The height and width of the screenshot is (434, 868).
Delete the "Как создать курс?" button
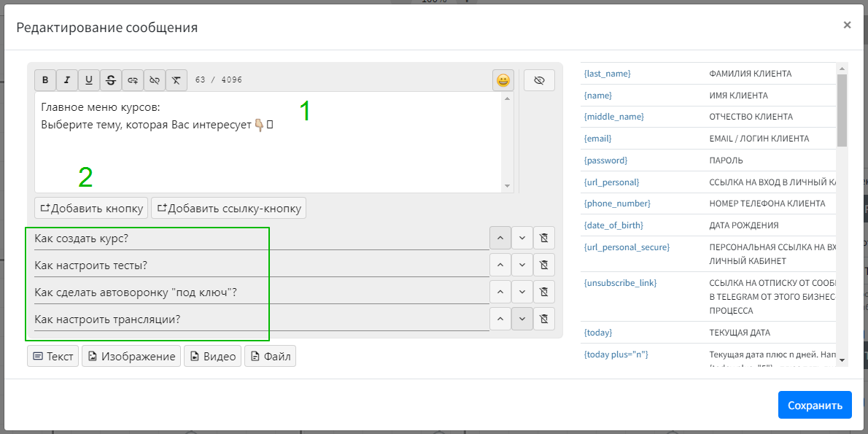pos(543,238)
